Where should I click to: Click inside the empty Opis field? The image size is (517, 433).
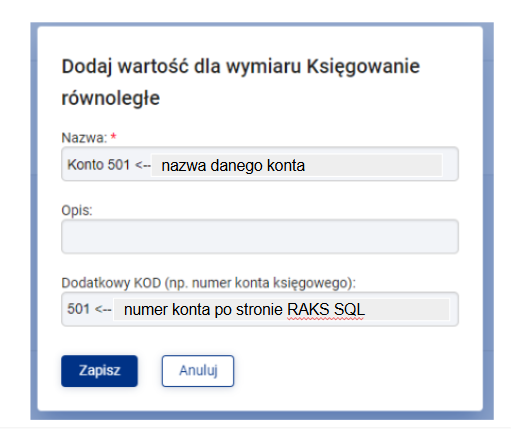[x=260, y=236]
